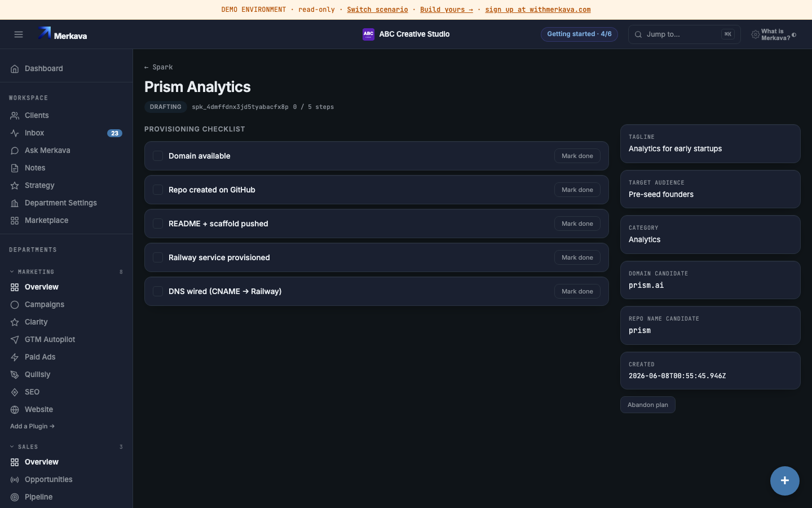
Task: Click the spark ID spk_4dmffdnx3jd5tyabacfx8p
Action: click(240, 107)
